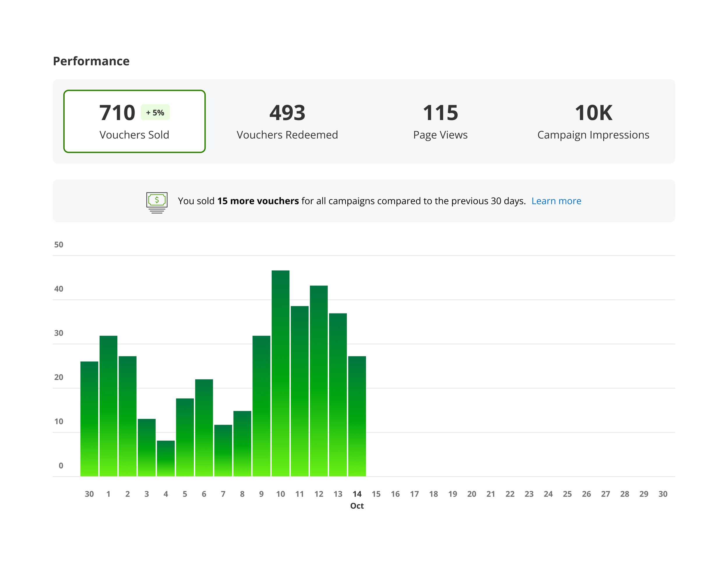Viewport: 728px width, 564px height.
Task: Switch to Page Views metric
Action: coord(440,121)
